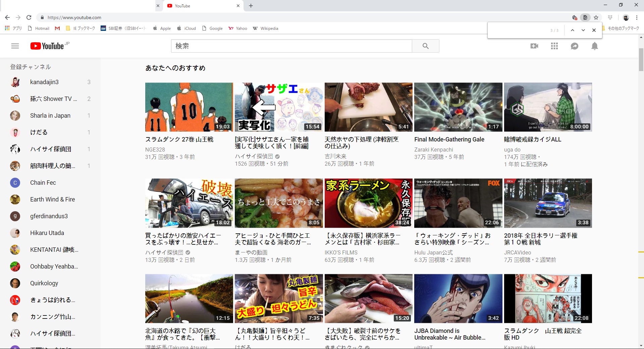Screen dimensions: 644x349
Task: Go to next find-in-page match
Action: [x=583, y=30]
